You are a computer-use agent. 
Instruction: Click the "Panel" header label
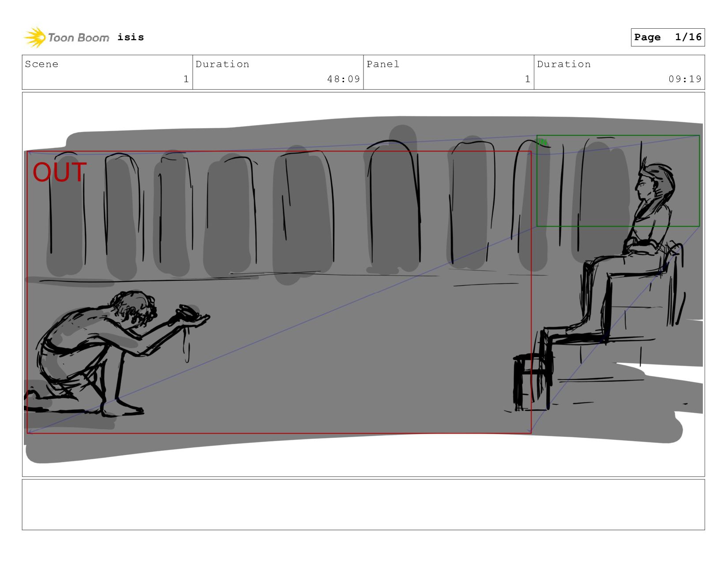pyautogui.click(x=383, y=64)
